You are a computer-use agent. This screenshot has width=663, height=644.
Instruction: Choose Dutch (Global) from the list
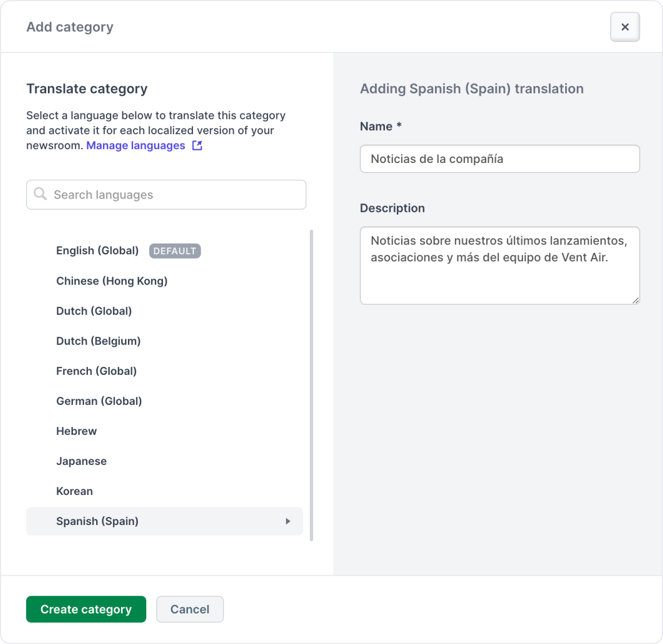click(x=165, y=311)
